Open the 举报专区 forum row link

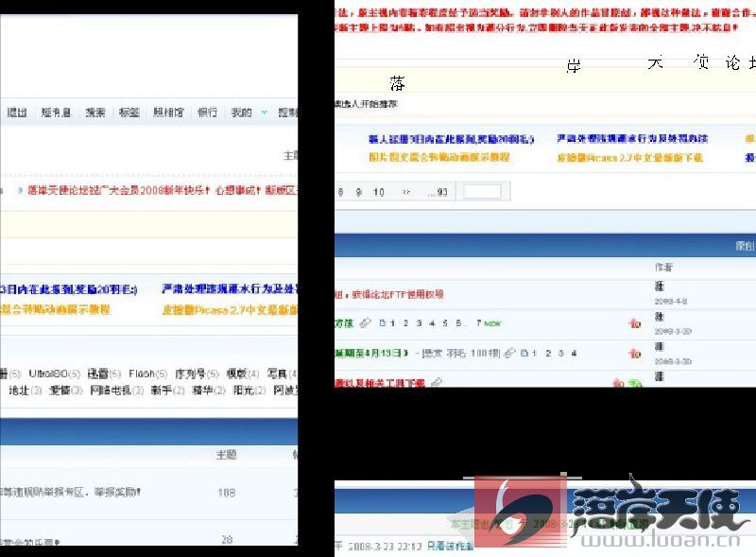[70, 493]
